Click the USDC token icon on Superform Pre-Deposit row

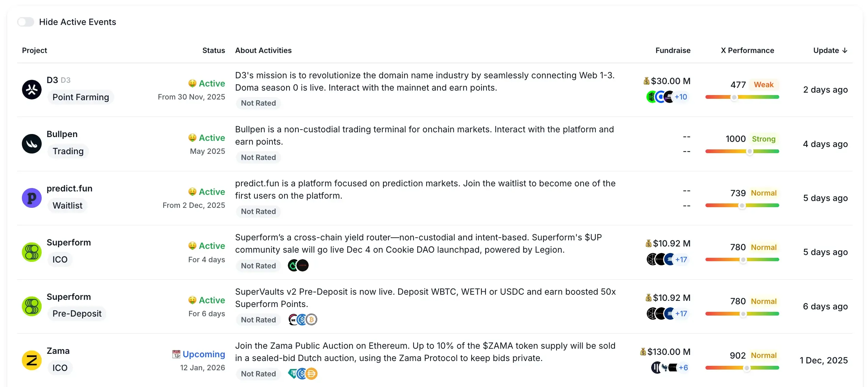302,319
